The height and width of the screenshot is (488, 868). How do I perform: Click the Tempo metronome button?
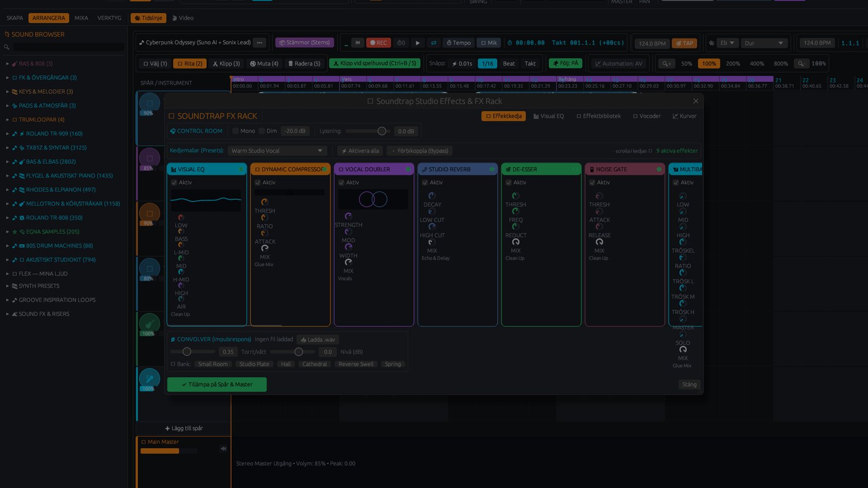(458, 43)
